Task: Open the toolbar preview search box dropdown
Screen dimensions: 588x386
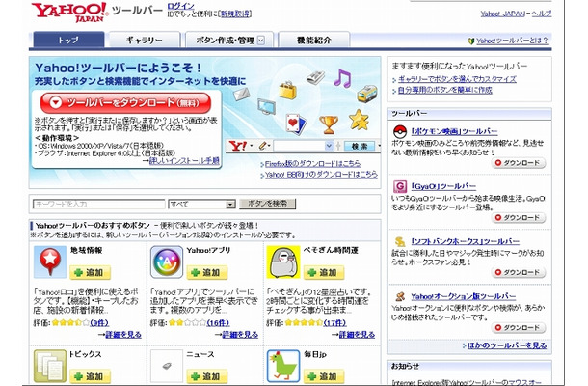Action: coord(329,146)
